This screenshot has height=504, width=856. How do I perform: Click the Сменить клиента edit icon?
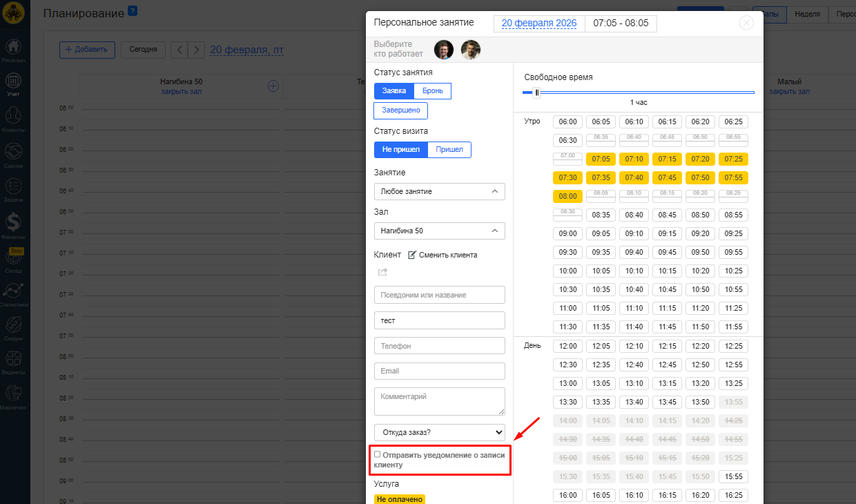point(412,255)
